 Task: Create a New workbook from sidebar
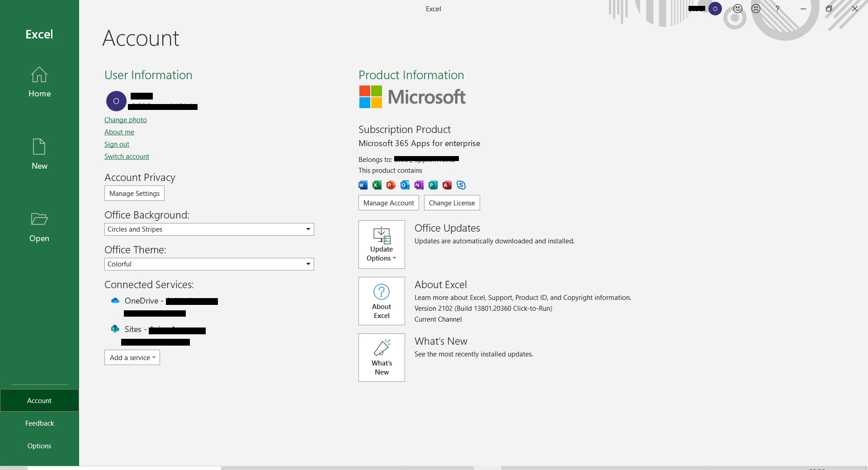point(39,154)
